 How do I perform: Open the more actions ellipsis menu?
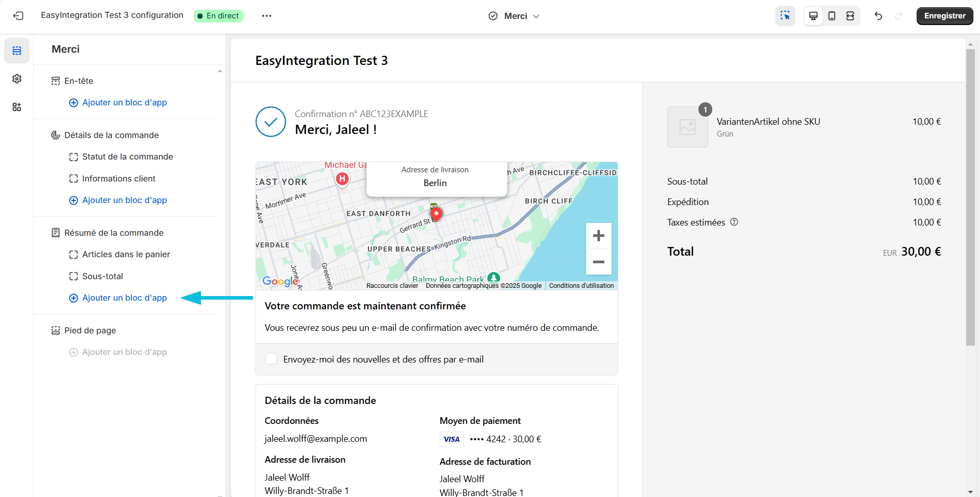click(x=267, y=16)
